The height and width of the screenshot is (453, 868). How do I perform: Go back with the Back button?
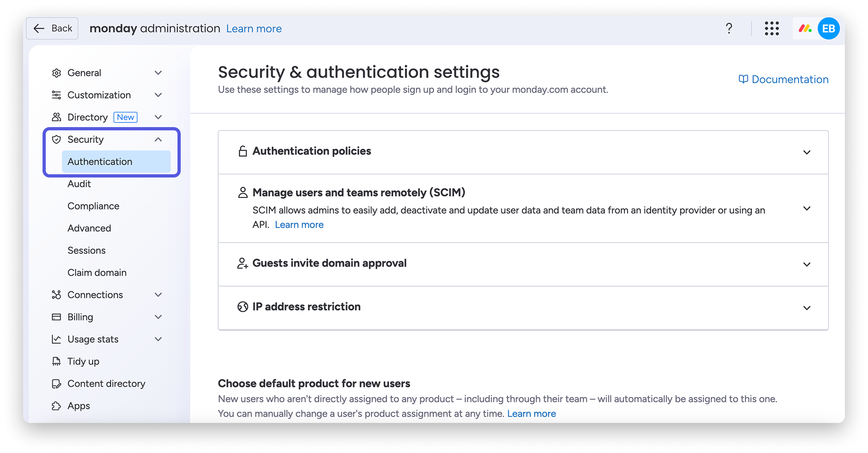pyautogui.click(x=52, y=29)
